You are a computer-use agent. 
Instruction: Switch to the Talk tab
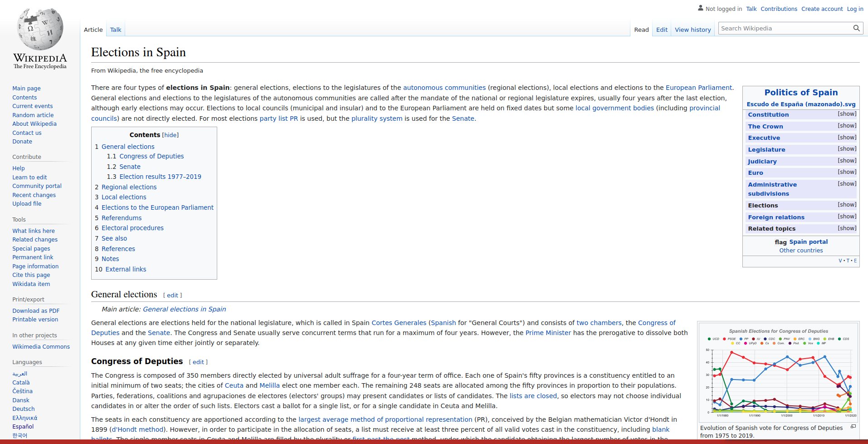116,30
